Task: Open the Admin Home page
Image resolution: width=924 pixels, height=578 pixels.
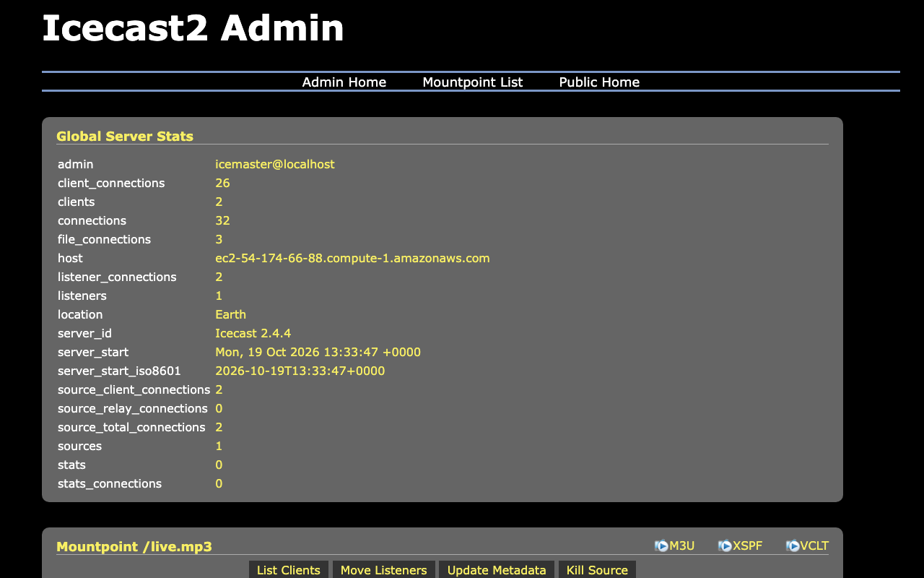Action: point(344,82)
